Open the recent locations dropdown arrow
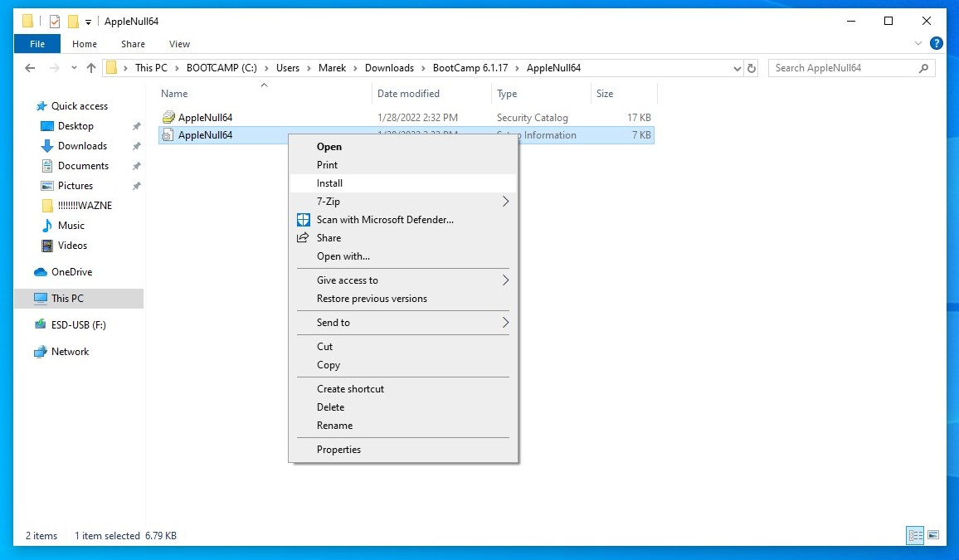 [74, 68]
